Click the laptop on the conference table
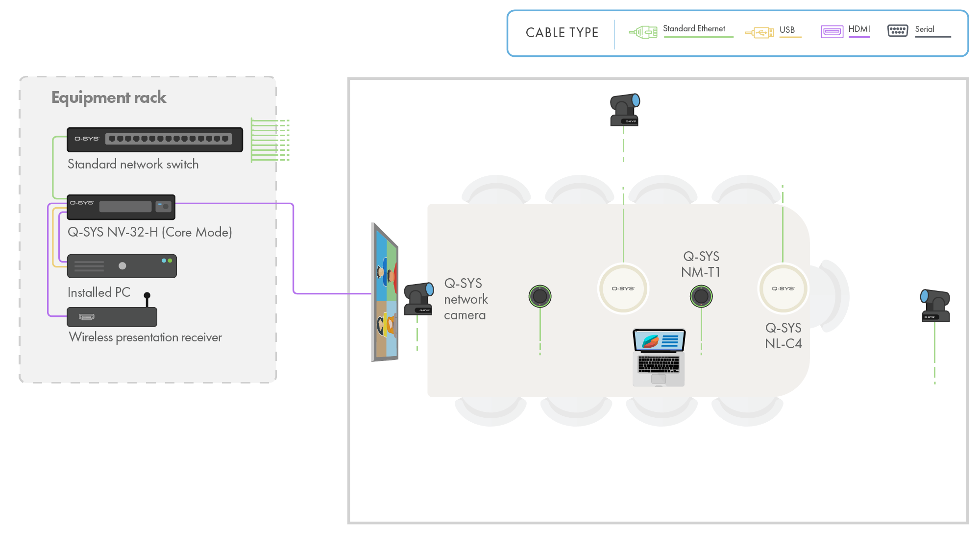This screenshot has height=551, width=980. pyautogui.click(x=659, y=358)
